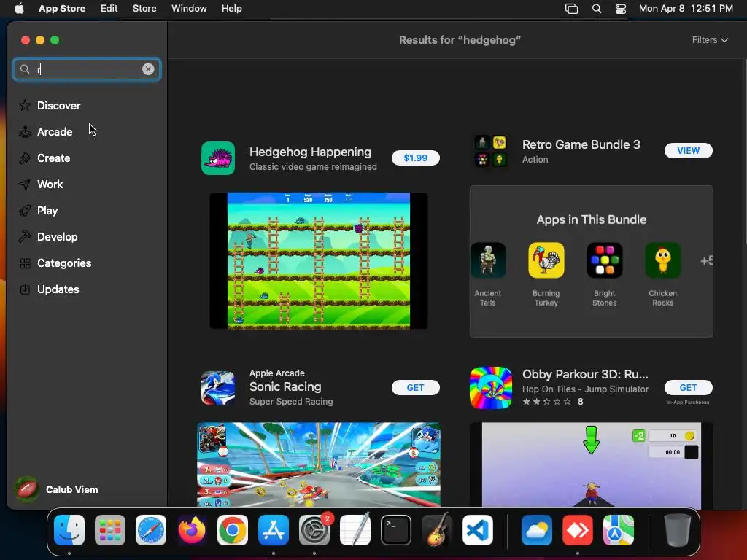This screenshot has height=560, width=747.
Task: Click the Play rocket icon
Action: (x=25, y=210)
